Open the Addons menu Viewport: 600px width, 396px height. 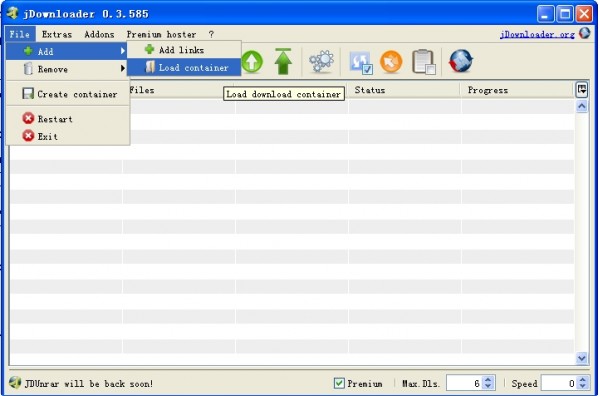coord(99,34)
